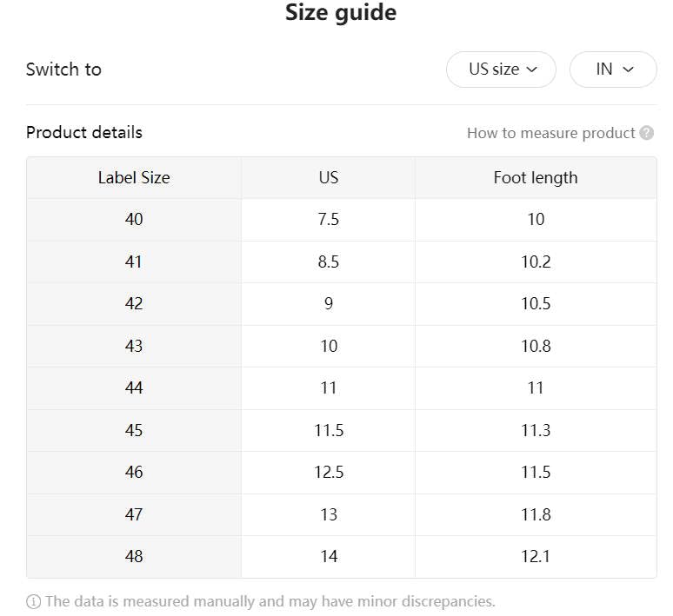The width and height of the screenshot is (673, 616).
Task: Click the Label Size column header
Action: click(x=134, y=177)
